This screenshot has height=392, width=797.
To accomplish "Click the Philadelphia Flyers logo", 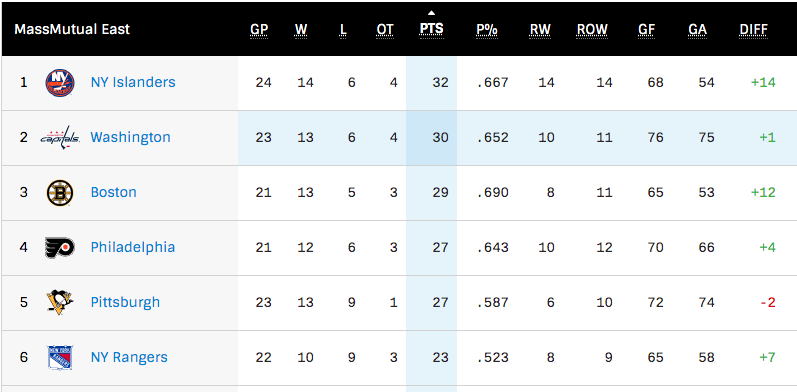I will pyautogui.click(x=60, y=248).
